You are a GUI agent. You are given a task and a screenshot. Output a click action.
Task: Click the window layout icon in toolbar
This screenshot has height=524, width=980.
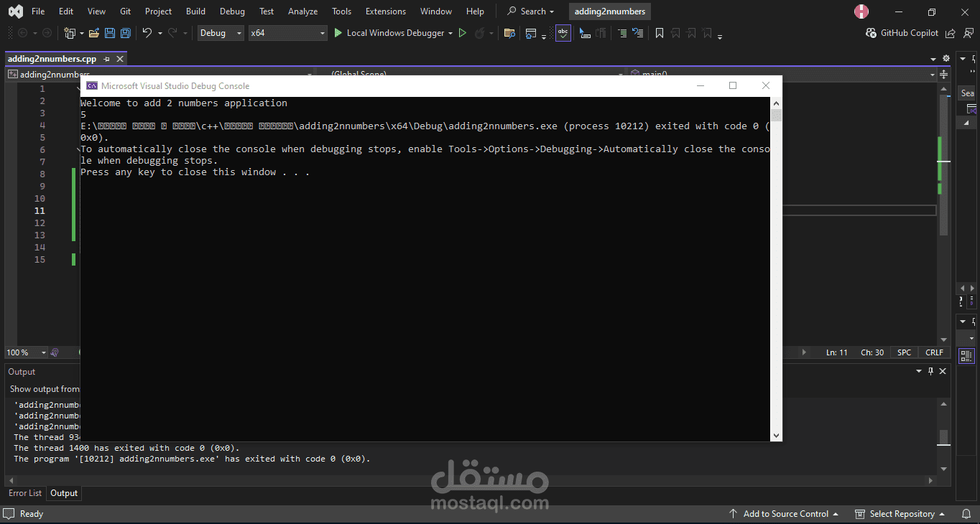click(531, 33)
